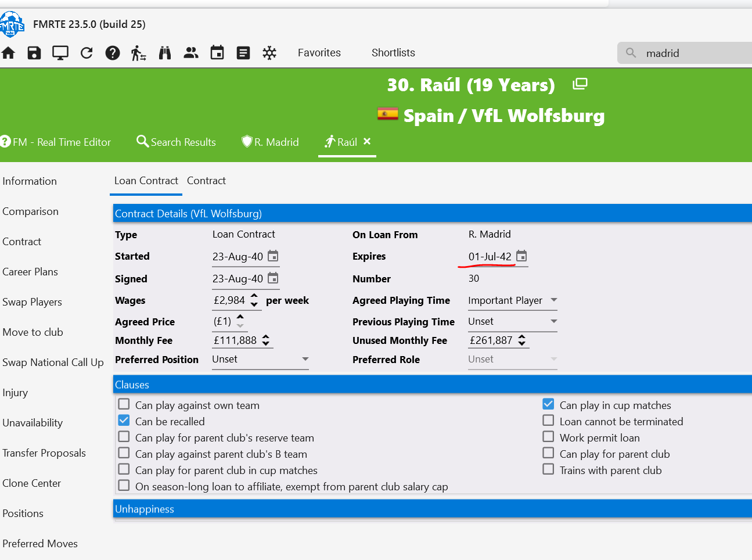This screenshot has height=560, width=752.
Task: Close the Raúl tab
Action: click(x=367, y=141)
